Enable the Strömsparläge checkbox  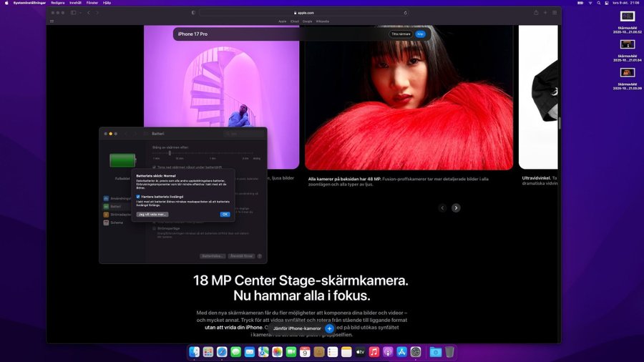(x=154, y=228)
